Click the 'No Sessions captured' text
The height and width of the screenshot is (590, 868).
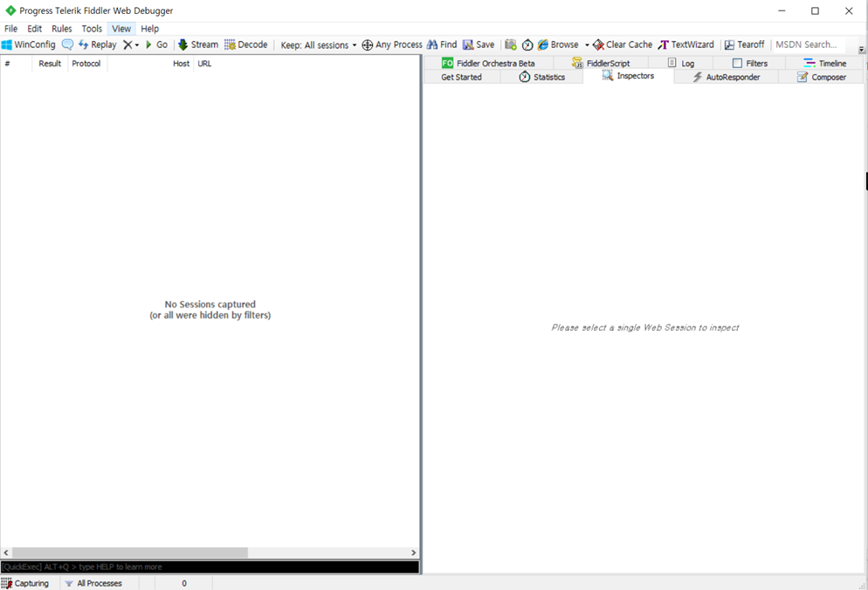[x=210, y=305]
